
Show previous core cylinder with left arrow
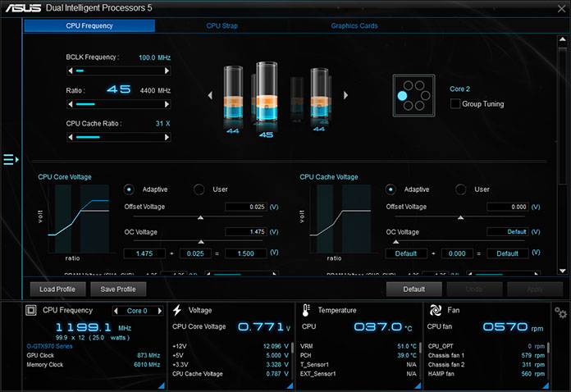tap(210, 95)
